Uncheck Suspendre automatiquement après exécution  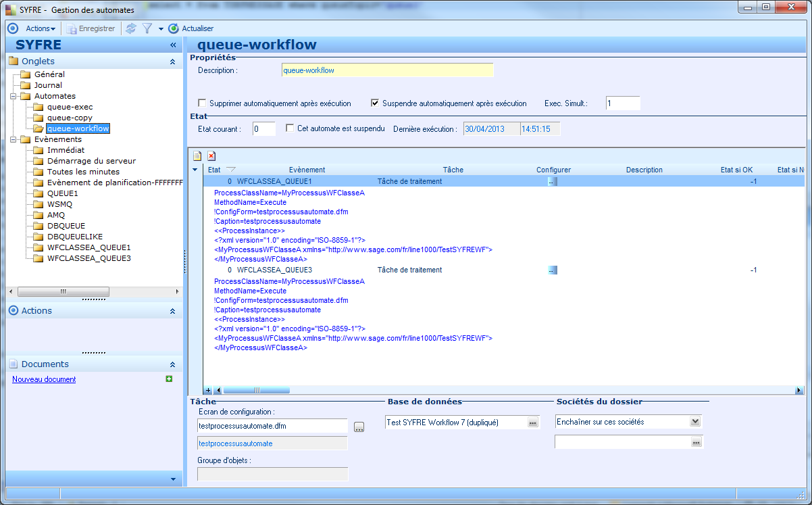point(375,103)
